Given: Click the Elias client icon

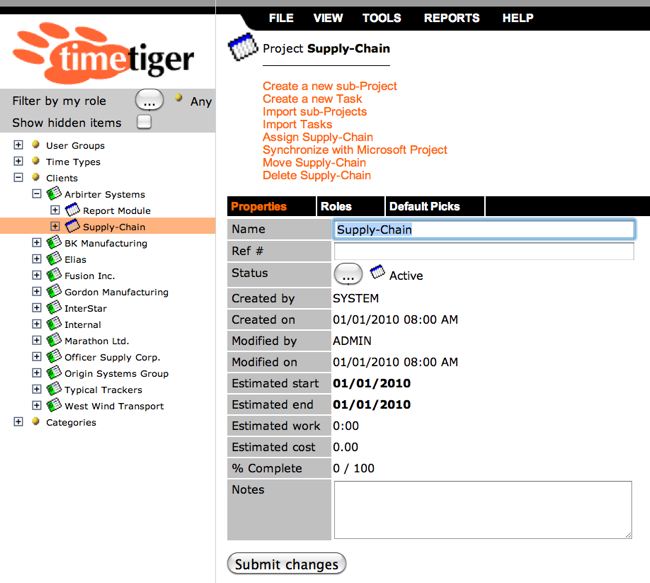Looking at the screenshot, I should click(54, 258).
